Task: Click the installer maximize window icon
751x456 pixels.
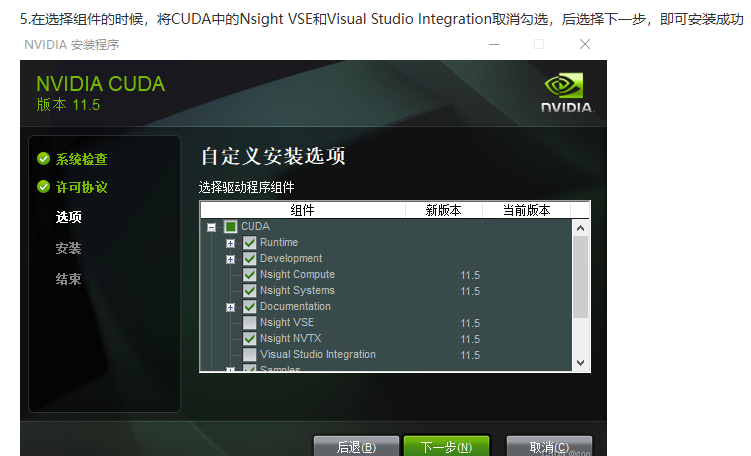Action: (x=539, y=44)
